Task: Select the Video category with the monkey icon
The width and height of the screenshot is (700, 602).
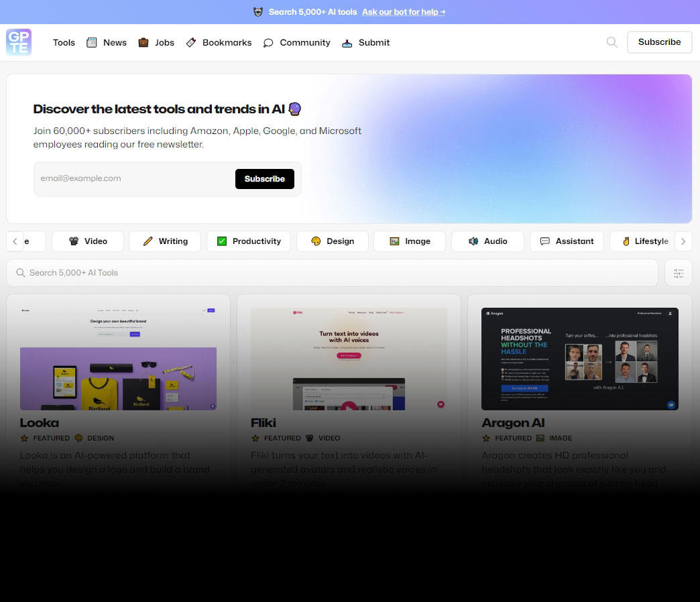Action: click(87, 241)
